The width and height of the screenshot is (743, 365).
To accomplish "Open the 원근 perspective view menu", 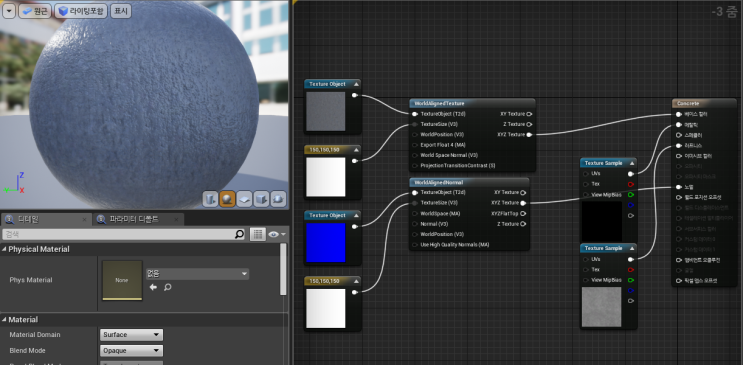I will tap(35, 11).
